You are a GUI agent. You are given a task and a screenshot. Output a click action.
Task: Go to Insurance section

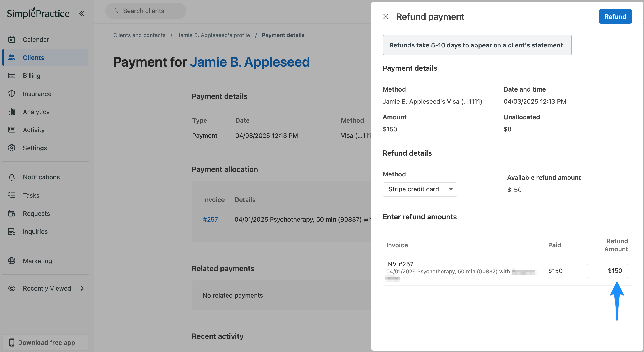pyautogui.click(x=45, y=94)
